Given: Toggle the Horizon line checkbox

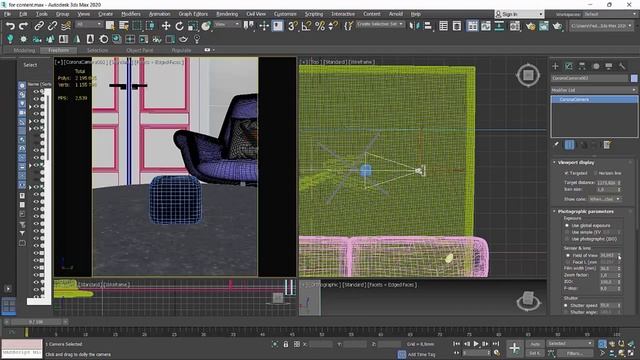Looking at the screenshot, I should 596,173.
